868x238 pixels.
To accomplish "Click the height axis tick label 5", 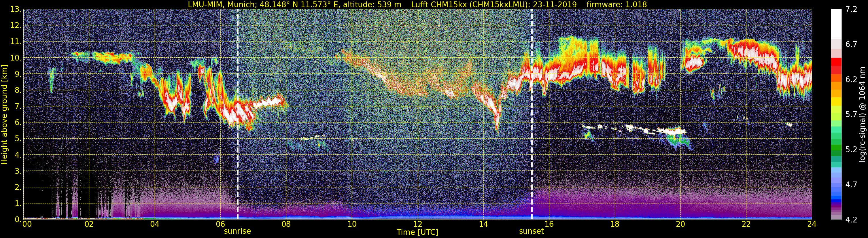I will pos(18,139).
